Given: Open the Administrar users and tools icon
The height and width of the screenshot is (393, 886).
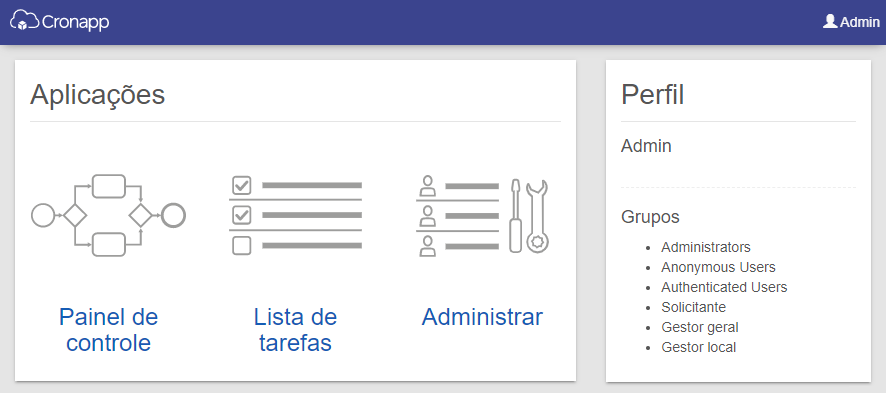Looking at the screenshot, I should [x=482, y=215].
